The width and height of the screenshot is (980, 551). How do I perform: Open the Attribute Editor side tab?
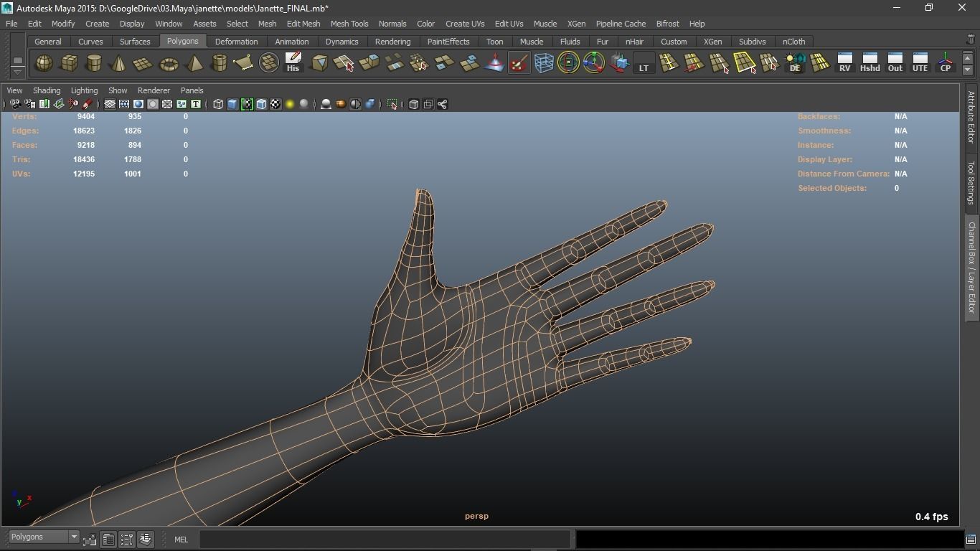pyautogui.click(x=971, y=117)
